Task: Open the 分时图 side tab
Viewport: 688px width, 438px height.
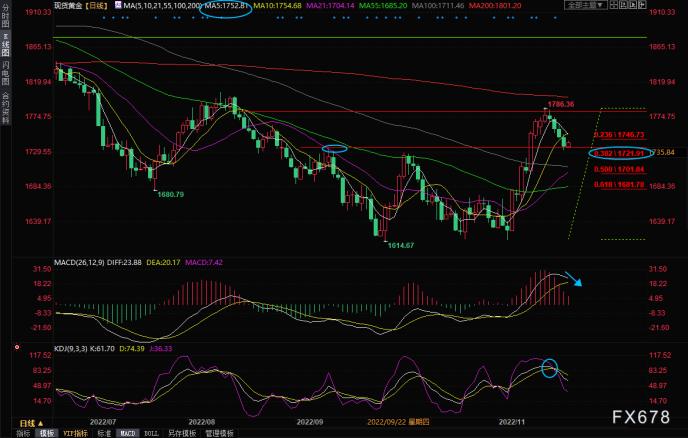Action: click(x=5, y=16)
